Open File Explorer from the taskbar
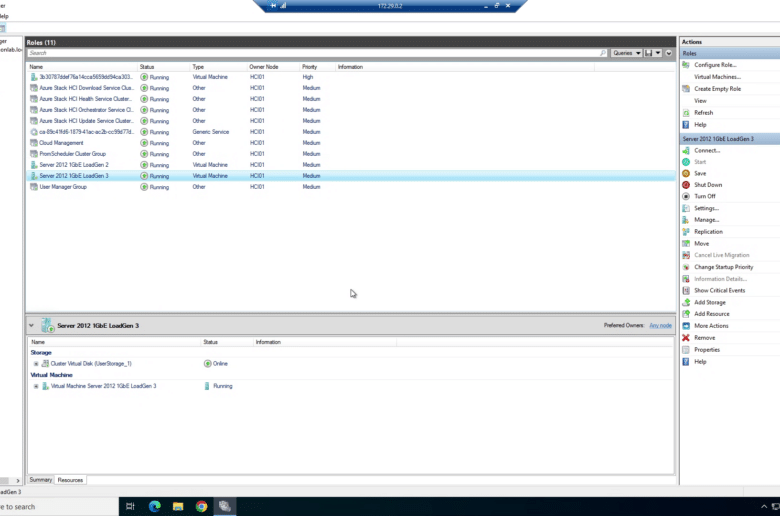Screen dimensions: 780x516 pos(178,507)
